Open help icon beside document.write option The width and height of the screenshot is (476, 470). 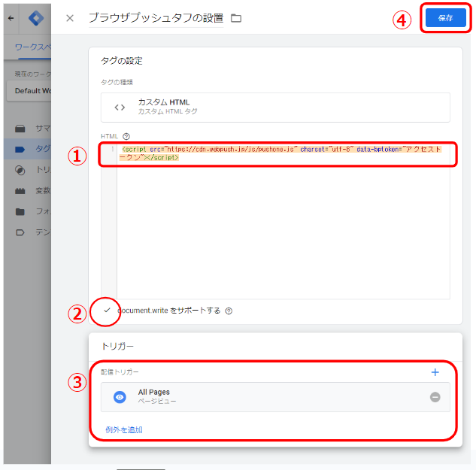click(x=229, y=311)
